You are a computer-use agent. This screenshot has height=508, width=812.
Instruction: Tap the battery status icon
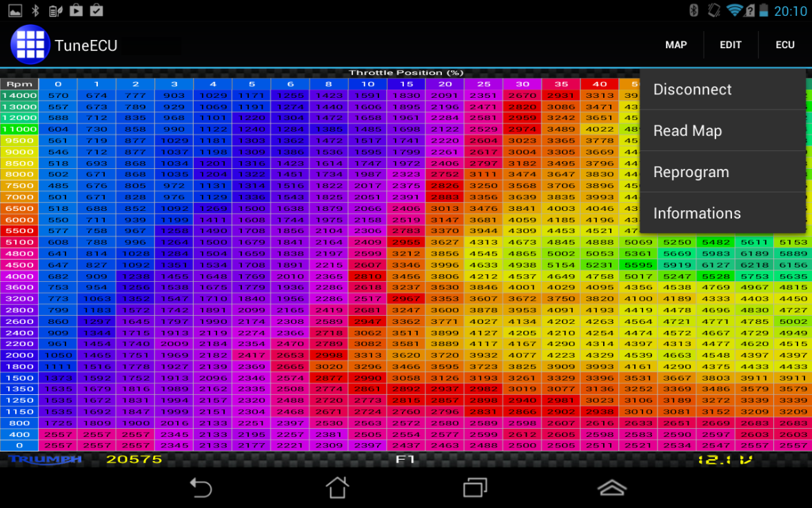[x=763, y=10]
